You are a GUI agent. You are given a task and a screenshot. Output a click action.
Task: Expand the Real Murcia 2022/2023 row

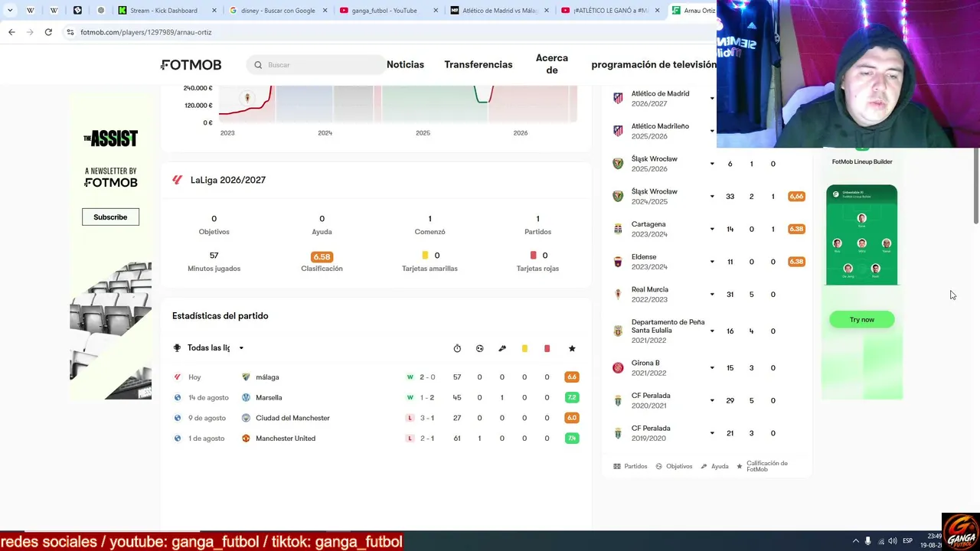pyautogui.click(x=712, y=295)
